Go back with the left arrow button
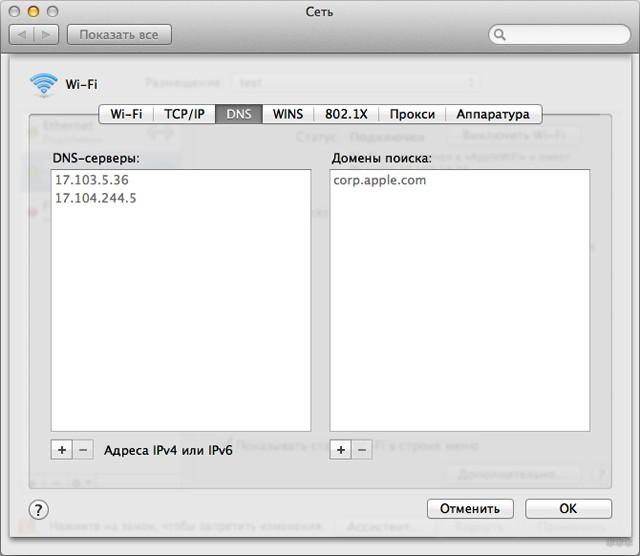Viewport: 640px width, 556px height. click(22, 35)
